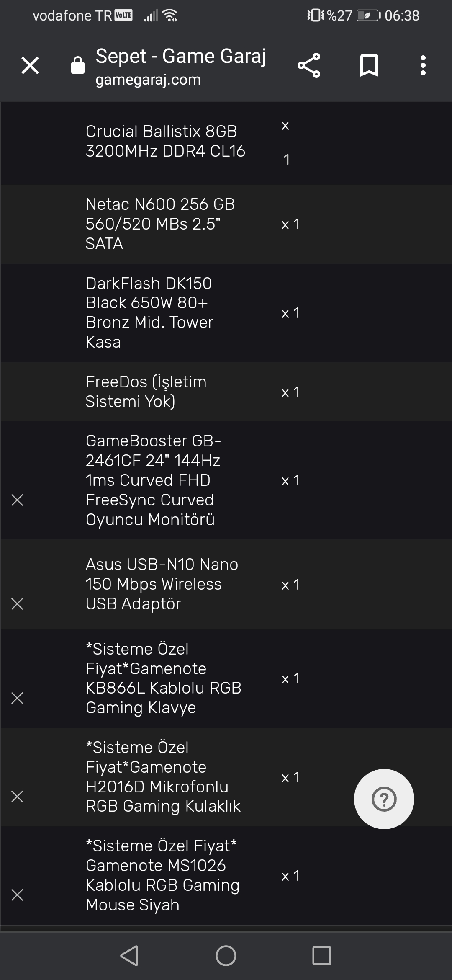Tap the site security lock icon
Image resolution: width=452 pixels, height=980 pixels.
(x=78, y=65)
